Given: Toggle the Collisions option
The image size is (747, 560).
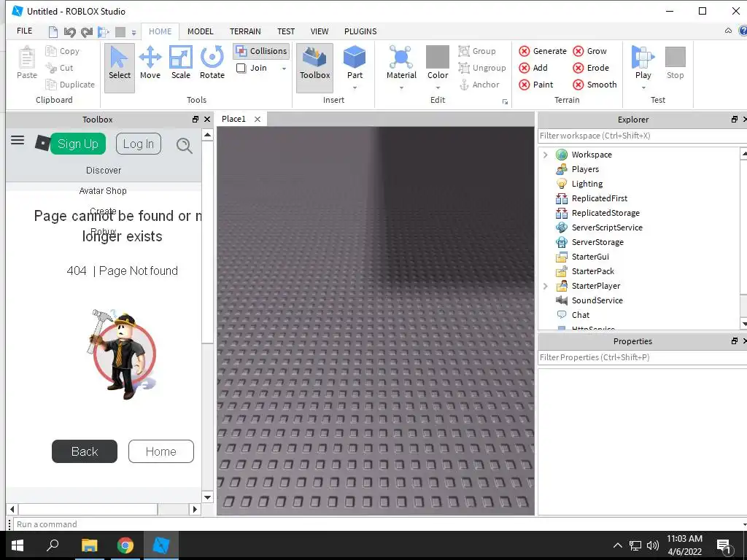Looking at the screenshot, I should point(262,51).
